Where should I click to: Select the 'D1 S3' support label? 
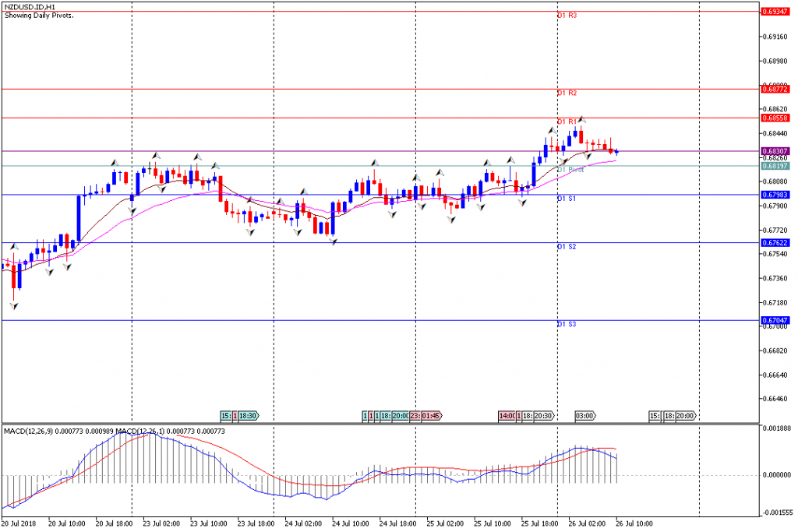[x=567, y=324]
